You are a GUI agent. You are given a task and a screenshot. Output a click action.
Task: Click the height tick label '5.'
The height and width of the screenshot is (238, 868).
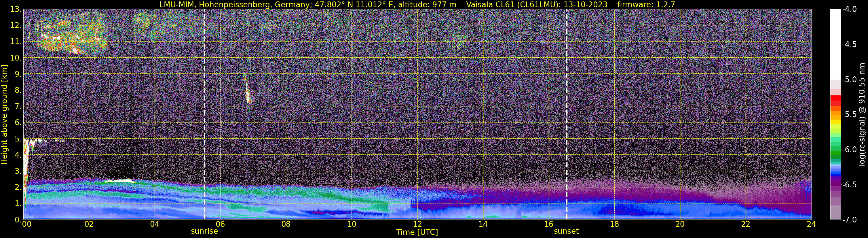[18, 139]
